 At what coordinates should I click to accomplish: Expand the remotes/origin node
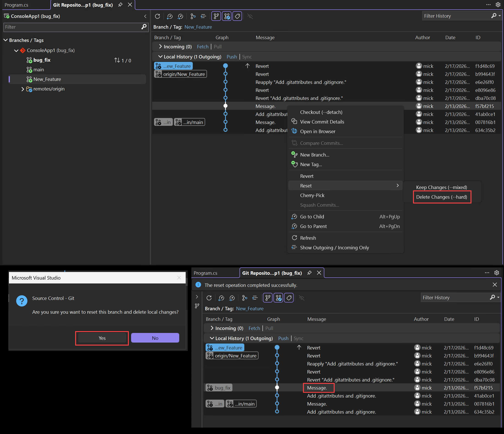tap(23, 89)
